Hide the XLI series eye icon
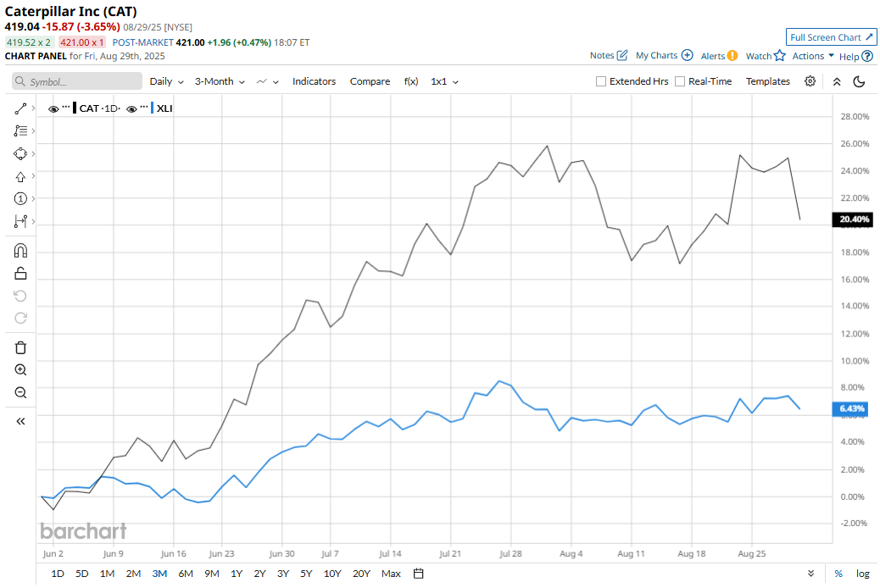This screenshot has height=588, width=880. (131, 108)
